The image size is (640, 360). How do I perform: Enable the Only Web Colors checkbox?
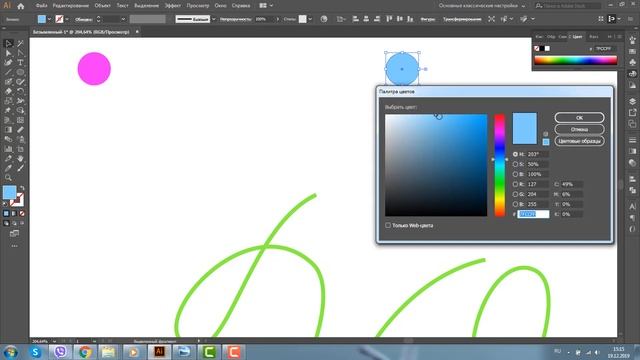(388, 225)
